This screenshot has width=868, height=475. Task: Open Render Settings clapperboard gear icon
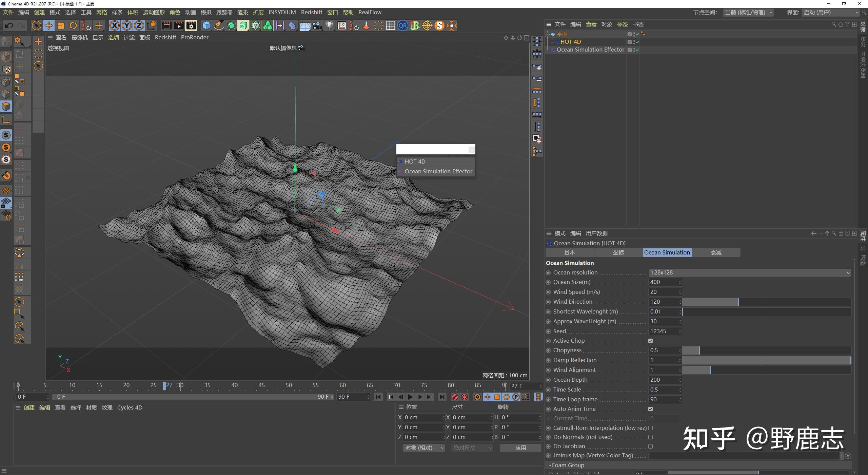191,25
